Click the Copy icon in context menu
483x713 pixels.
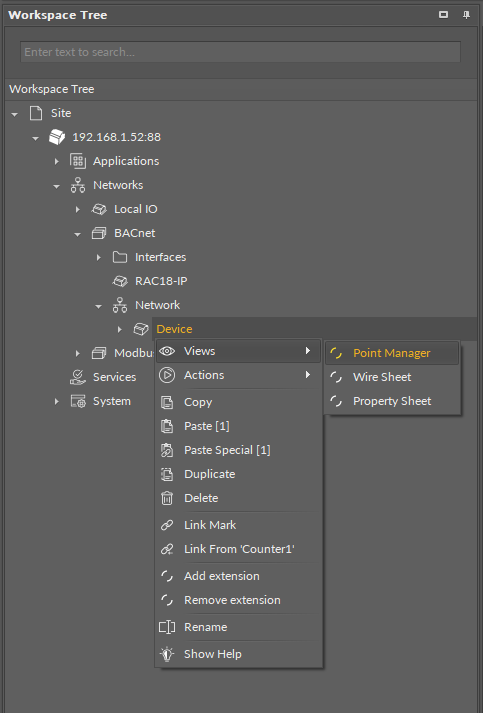[167, 402]
